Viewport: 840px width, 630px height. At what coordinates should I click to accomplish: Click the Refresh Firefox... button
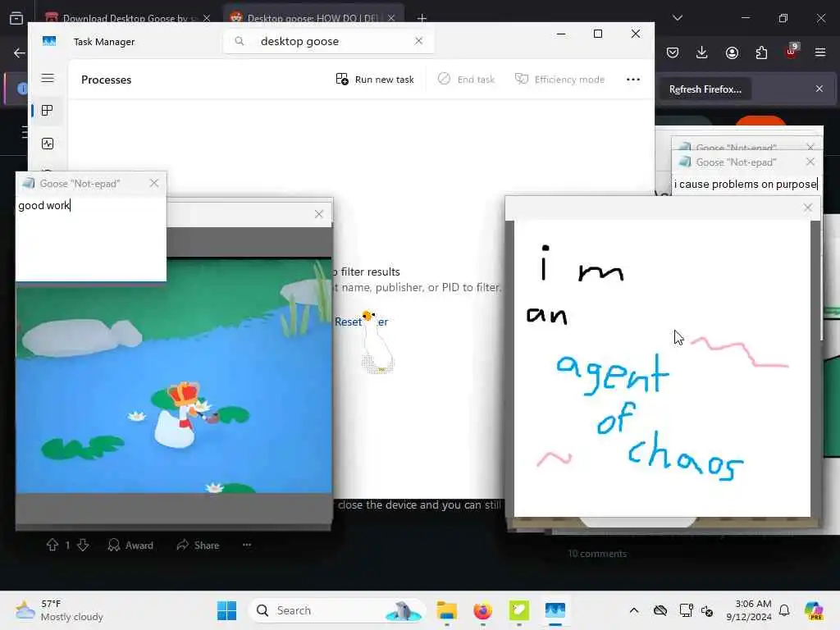(705, 89)
